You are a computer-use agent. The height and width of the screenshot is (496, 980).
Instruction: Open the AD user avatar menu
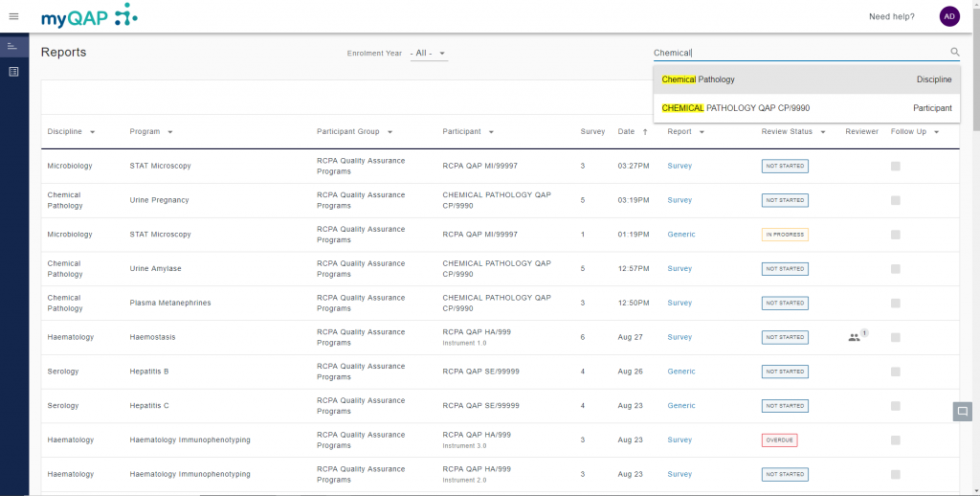click(x=949, y=16)
